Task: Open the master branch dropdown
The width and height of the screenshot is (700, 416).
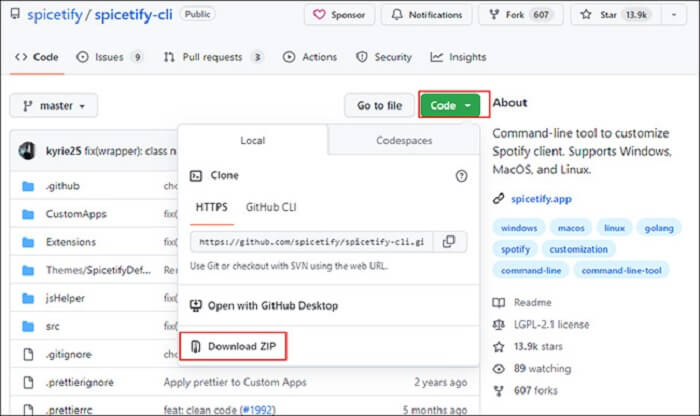Action: tap(54, 106)
